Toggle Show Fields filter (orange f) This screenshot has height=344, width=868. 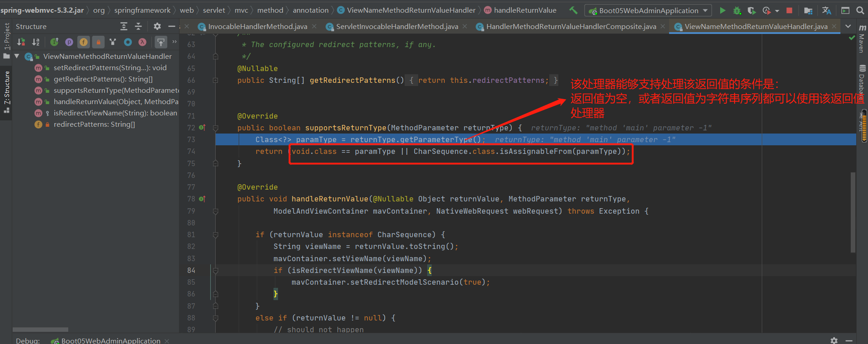[x=84, y=42]
